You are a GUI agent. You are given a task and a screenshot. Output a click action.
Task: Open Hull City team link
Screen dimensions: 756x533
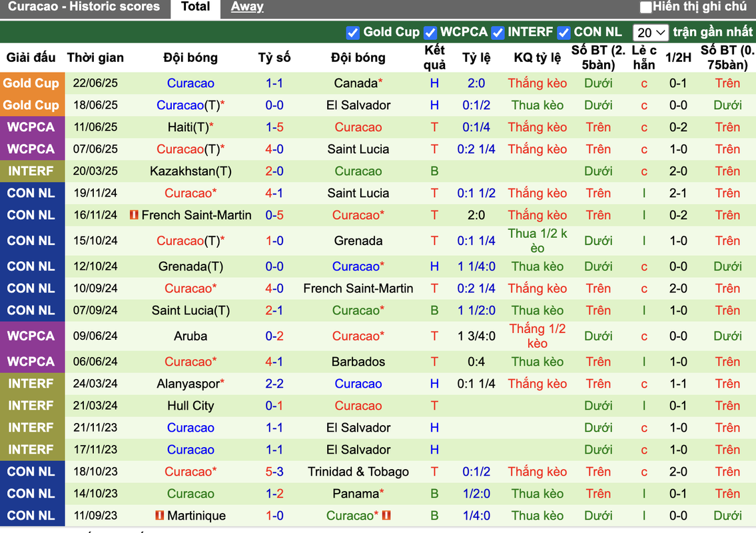(190, 406)
